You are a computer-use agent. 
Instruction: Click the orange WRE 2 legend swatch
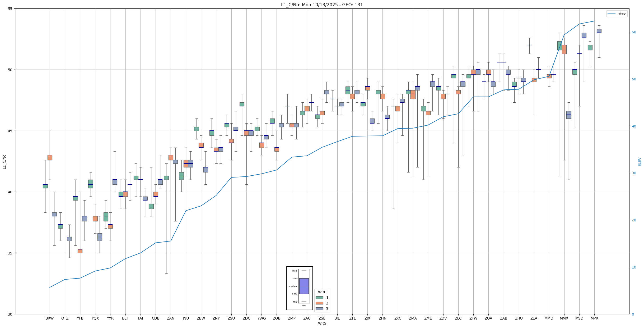coord(319,303)
